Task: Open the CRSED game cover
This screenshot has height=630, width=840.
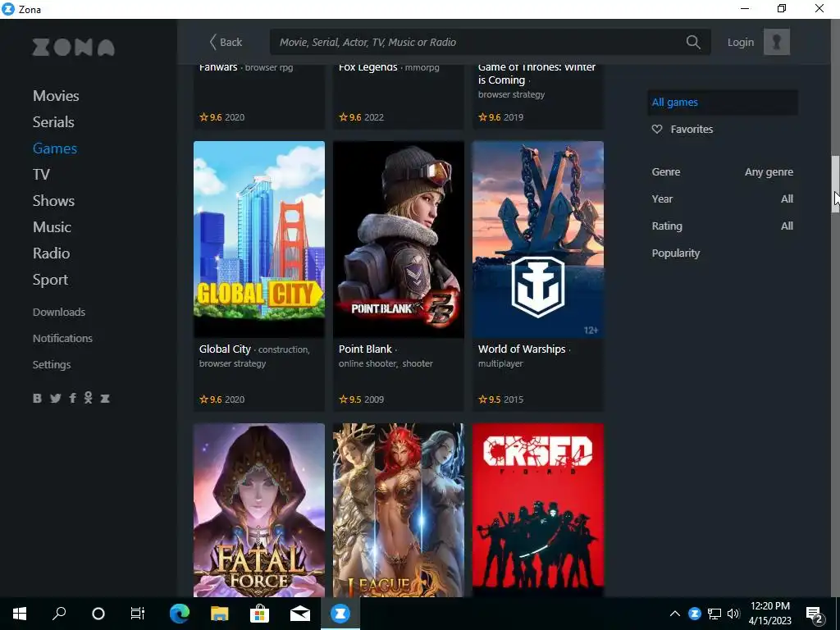Action: point(538,510)
